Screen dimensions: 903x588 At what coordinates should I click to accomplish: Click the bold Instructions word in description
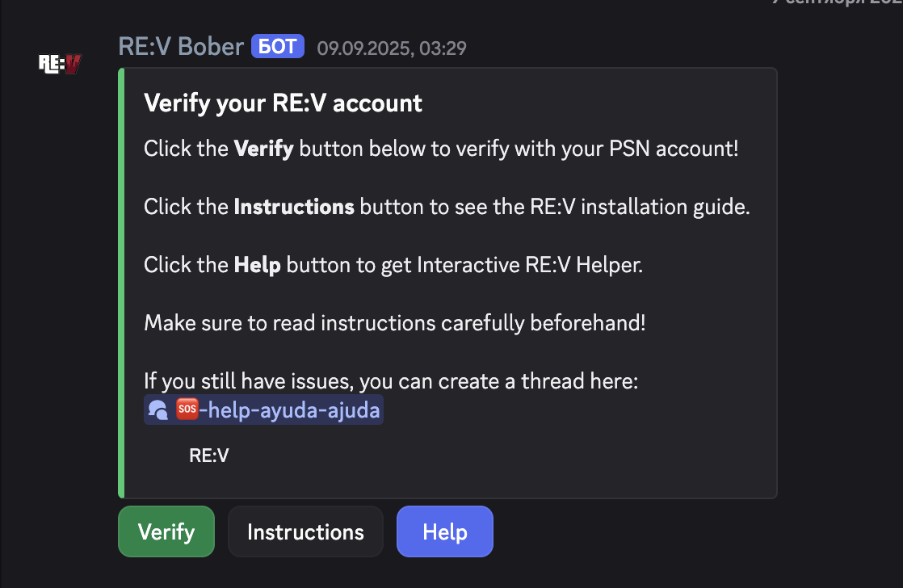[x=294, y=207]
